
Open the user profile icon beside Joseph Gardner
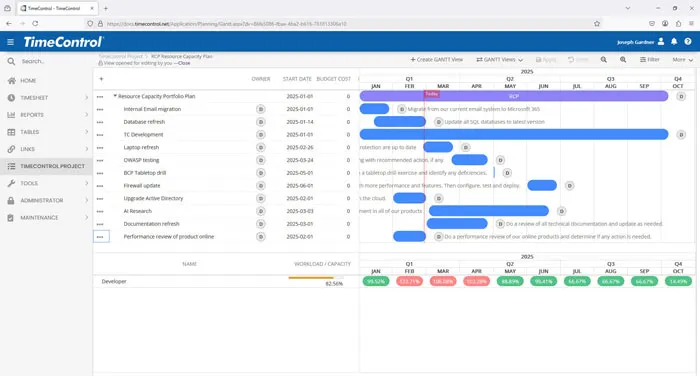[x=661, y=42]
